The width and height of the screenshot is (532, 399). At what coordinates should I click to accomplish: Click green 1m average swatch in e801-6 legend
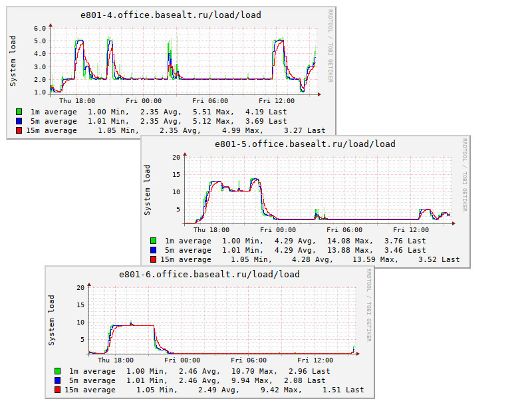[58, 371]
